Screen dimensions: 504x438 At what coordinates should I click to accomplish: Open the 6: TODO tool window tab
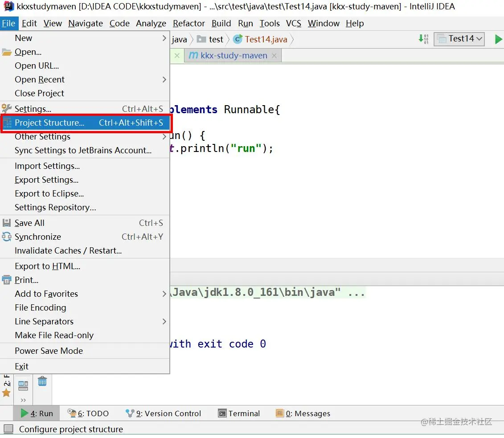88,413
